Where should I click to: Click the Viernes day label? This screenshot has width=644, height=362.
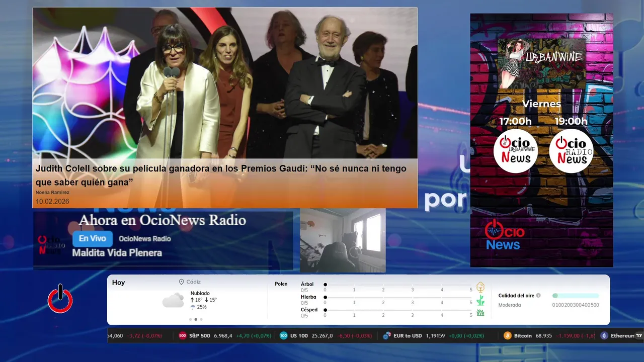[x=541, y=104]
